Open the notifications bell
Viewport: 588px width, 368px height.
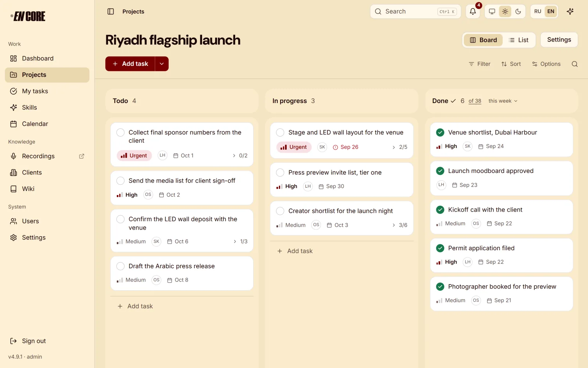473,11
